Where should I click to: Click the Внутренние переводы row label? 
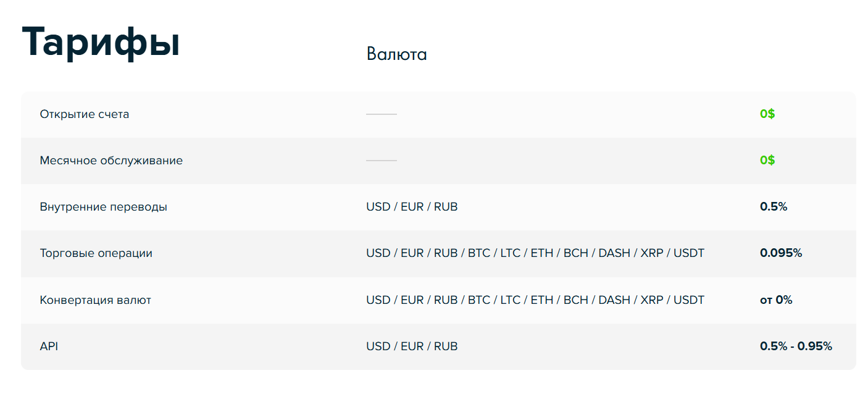(x=103, y=207)
